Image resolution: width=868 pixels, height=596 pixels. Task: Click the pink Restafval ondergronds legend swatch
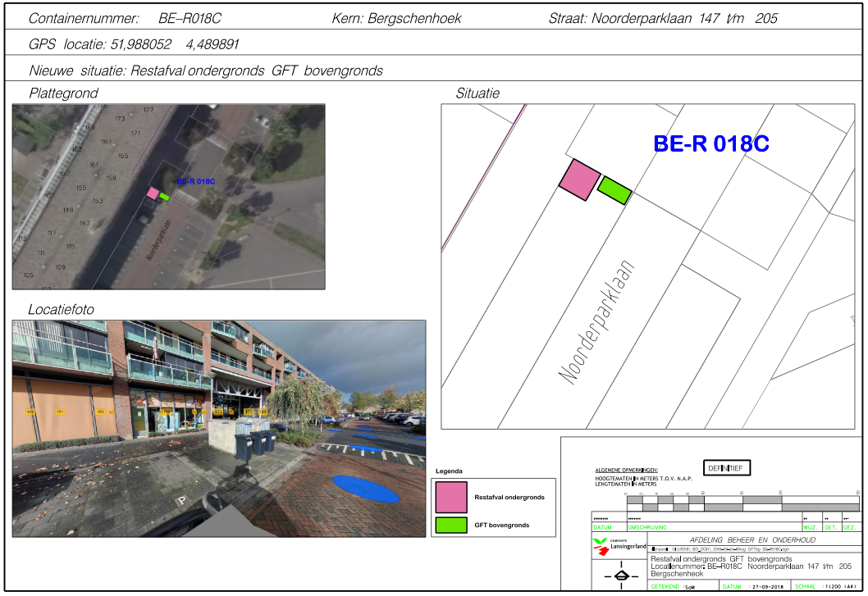tap(450, 497)
